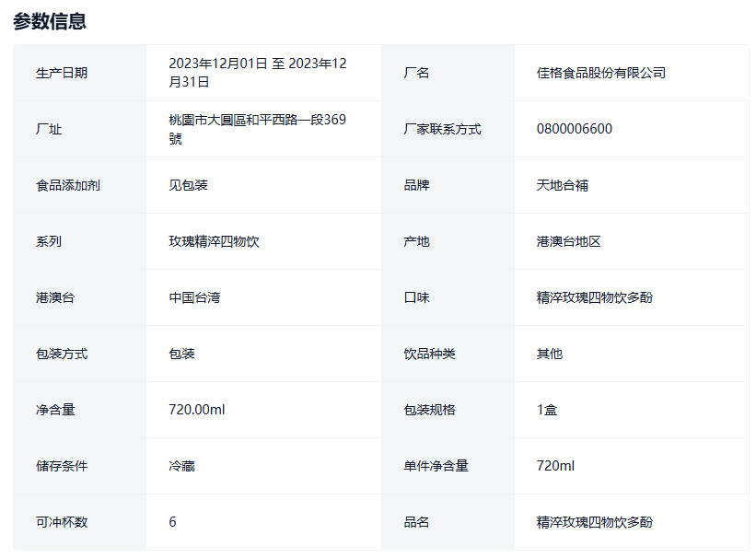Viewport: 756px width, 558px height.
Task: Click the manufacturer name 佳格食品股份有限公司
Action: (x=600, y=73)
